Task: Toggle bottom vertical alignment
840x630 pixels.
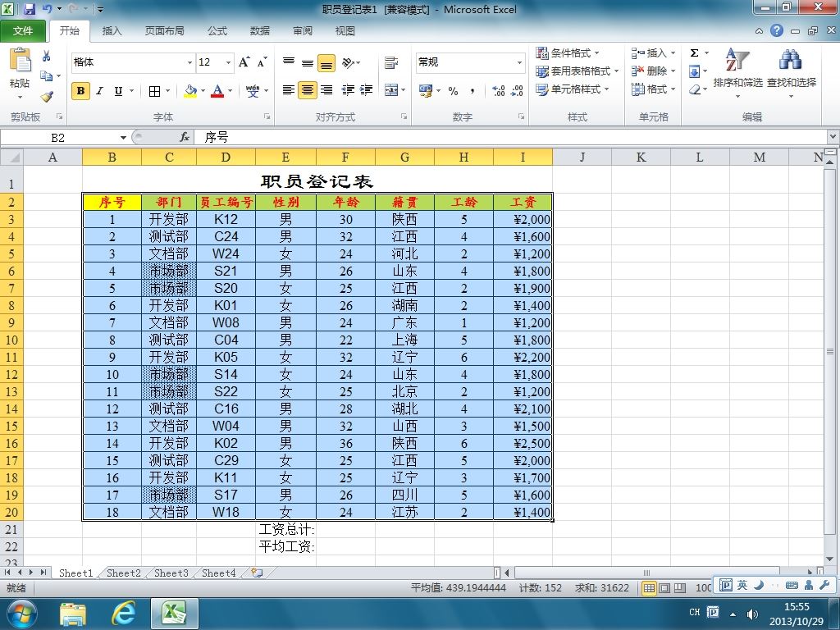Action: tap(326, 62)
